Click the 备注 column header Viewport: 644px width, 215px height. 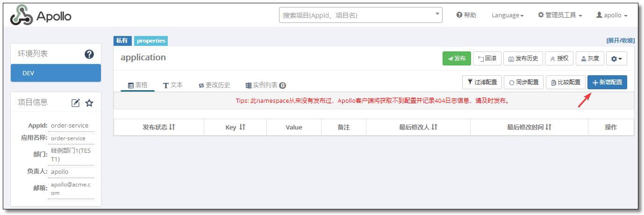click(x=343, y=127)
